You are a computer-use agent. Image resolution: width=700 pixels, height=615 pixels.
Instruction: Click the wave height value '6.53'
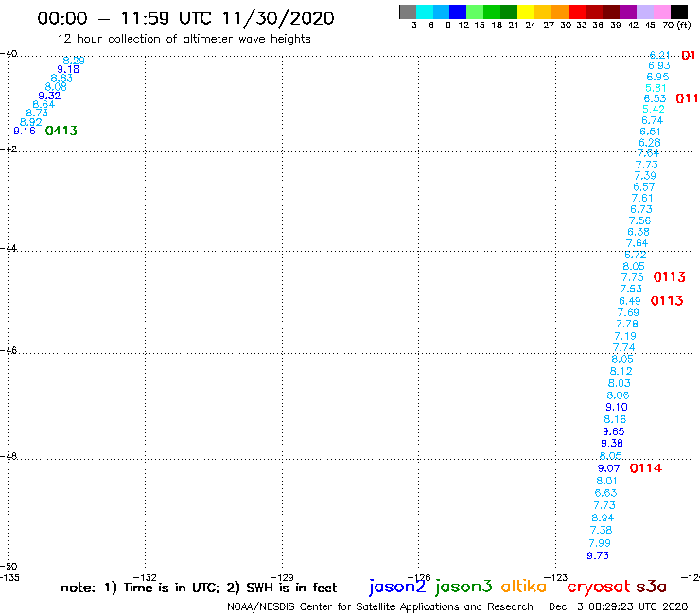point(655,98)
